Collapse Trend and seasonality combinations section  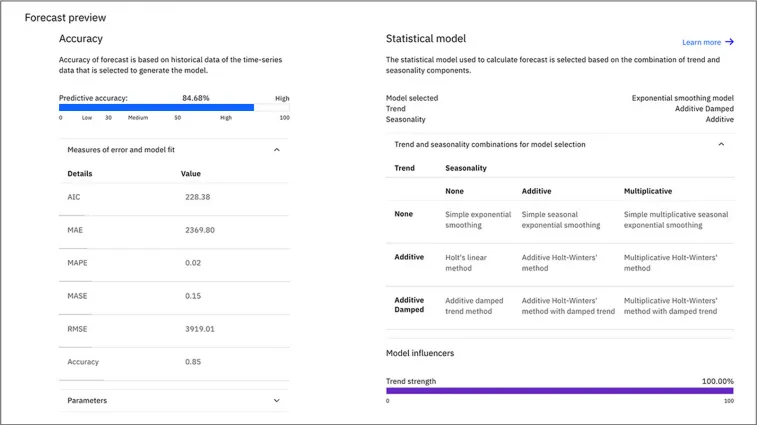click(x=721, y=144)
